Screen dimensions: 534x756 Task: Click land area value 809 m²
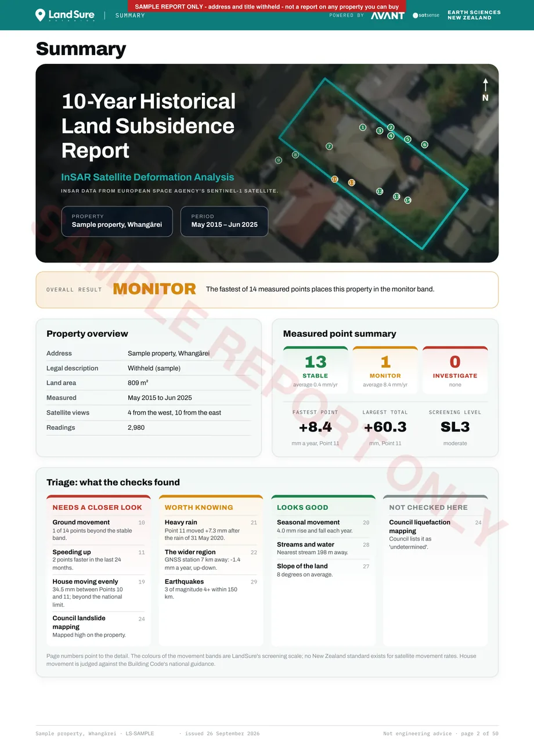coord(138,383)
